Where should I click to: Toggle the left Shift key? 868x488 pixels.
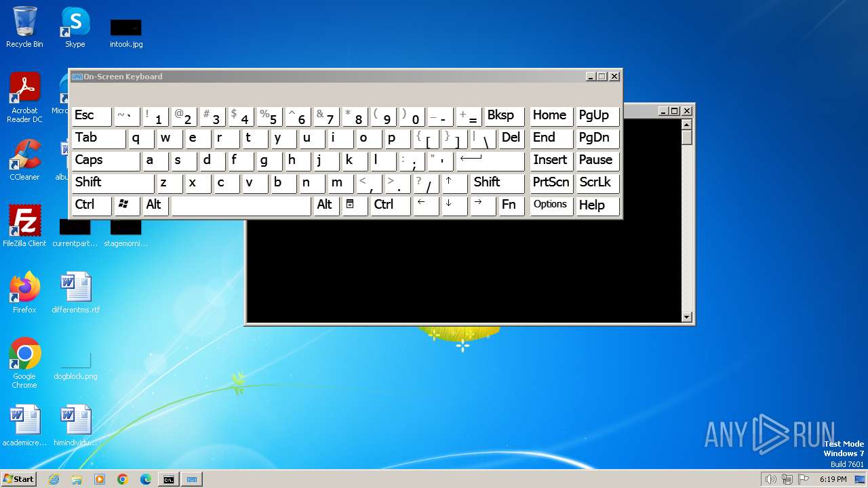coord(113,183)
